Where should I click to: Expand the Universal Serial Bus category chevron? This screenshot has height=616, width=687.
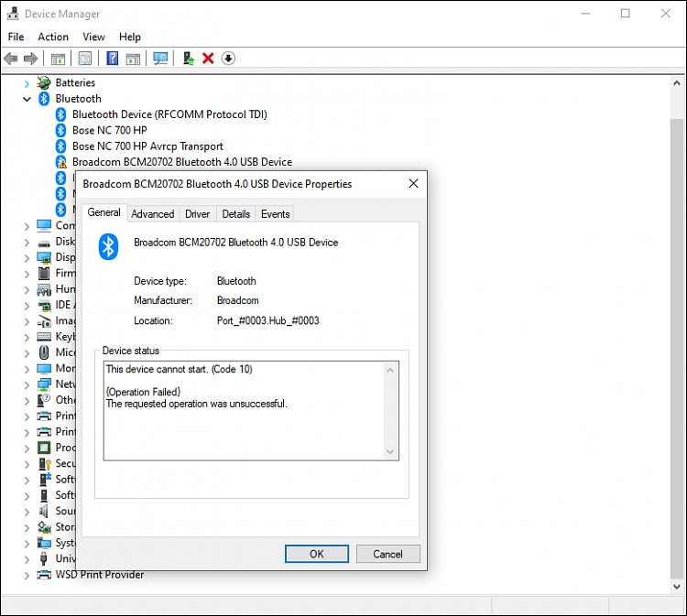[27, 559]
